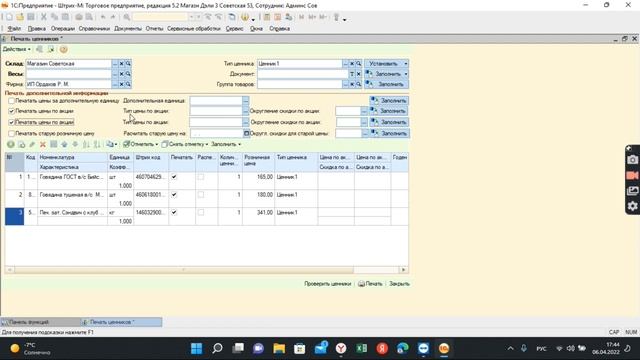Enable Печатать цены за дополнительную единицу
The image size is (640, 360).
click(11, 100)
